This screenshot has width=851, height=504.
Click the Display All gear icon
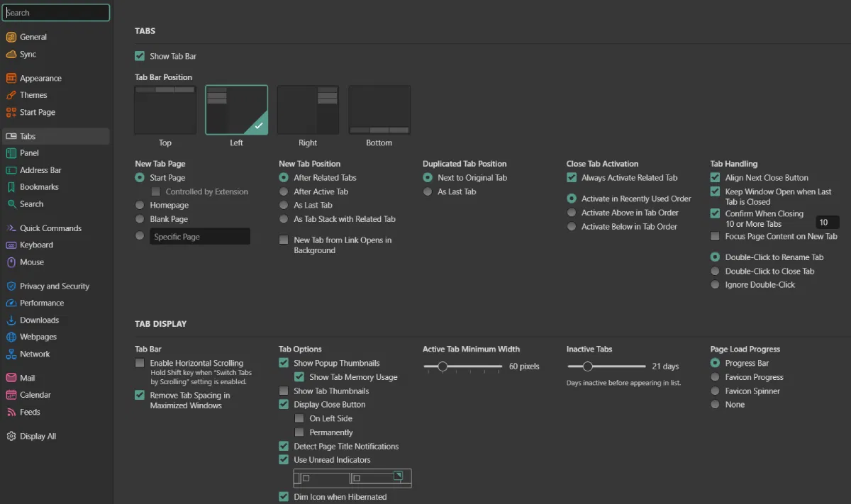(11, 437)
